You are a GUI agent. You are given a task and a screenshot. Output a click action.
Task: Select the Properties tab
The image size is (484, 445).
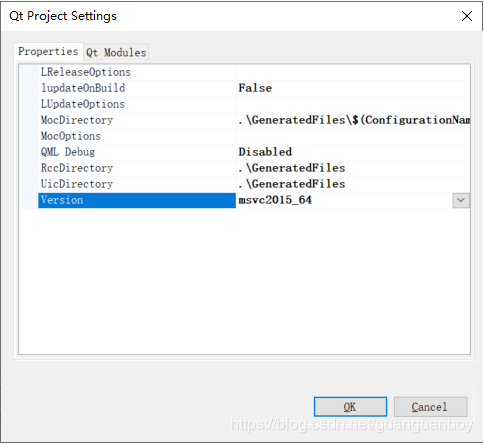pos(48,52)
